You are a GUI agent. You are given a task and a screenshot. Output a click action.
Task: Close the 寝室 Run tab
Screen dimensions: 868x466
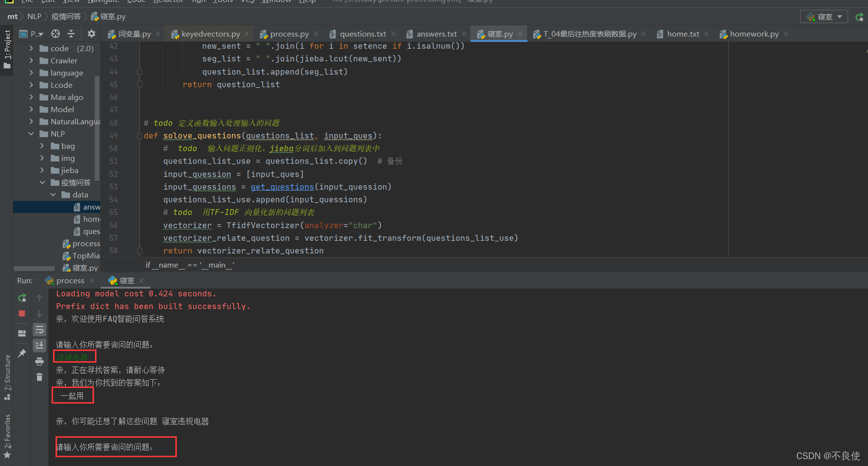(141, 280)
